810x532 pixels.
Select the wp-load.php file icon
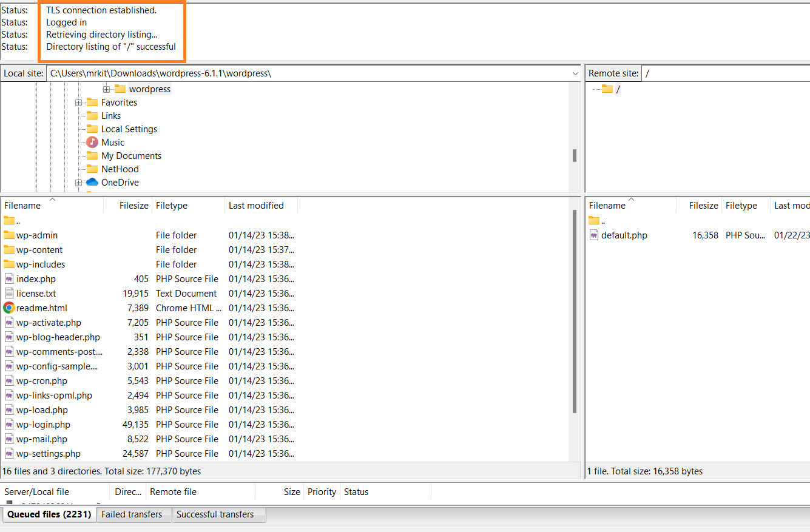pos(9,410)
